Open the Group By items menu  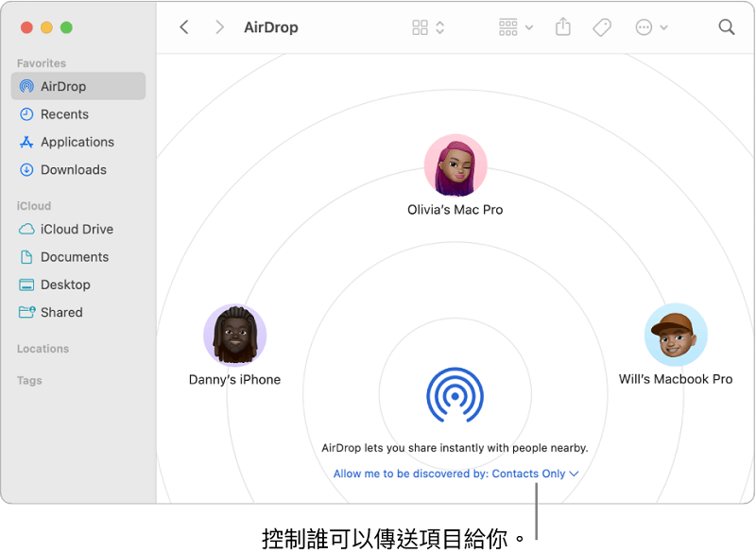point(515,27)
